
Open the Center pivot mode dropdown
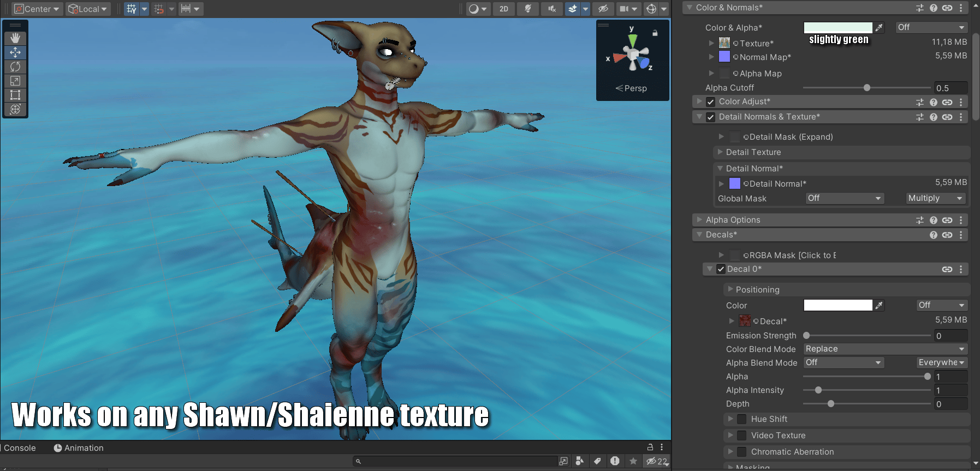click(x=37, y=9)
